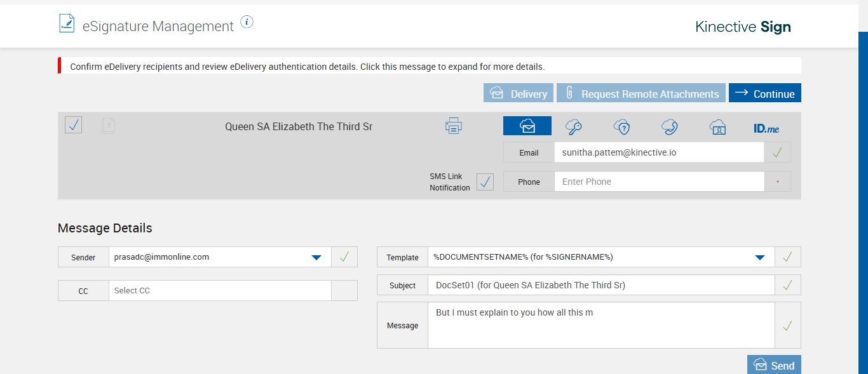Click the Message text area
Image resolution: width=868 pixels, height=374 pixels.
[x=601, y=325]
